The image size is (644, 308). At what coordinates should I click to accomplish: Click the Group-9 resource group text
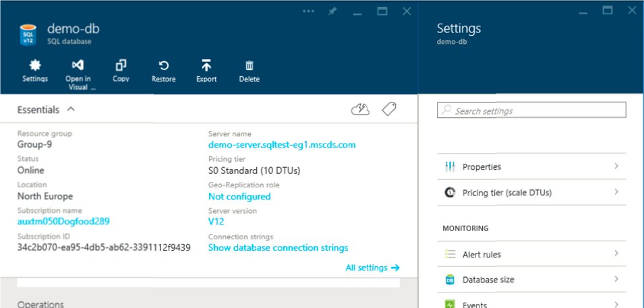pos(34,144)
